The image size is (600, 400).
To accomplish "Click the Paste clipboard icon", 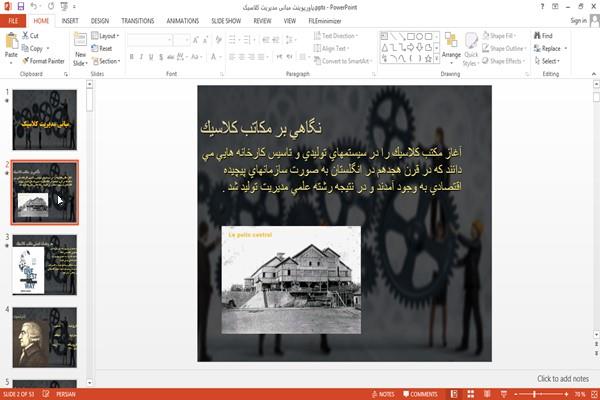I will [x=11, y=41].
